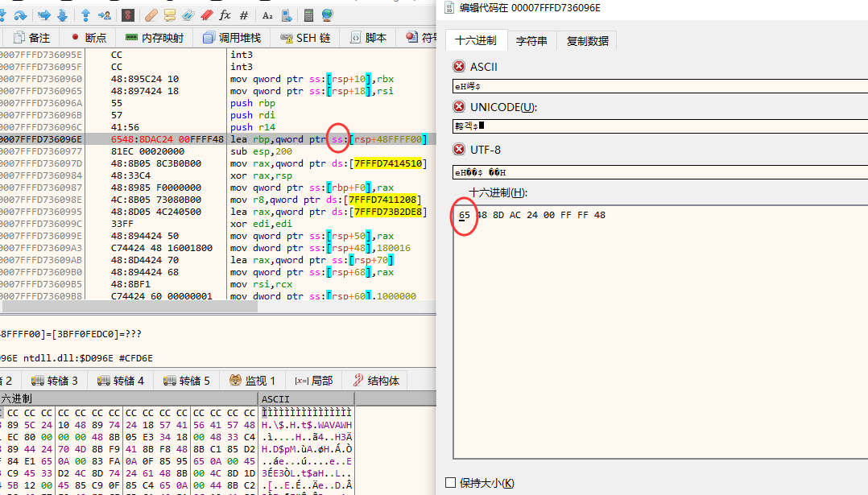Click the Run Till Return up-arrow icon

(x=86, y=15)
